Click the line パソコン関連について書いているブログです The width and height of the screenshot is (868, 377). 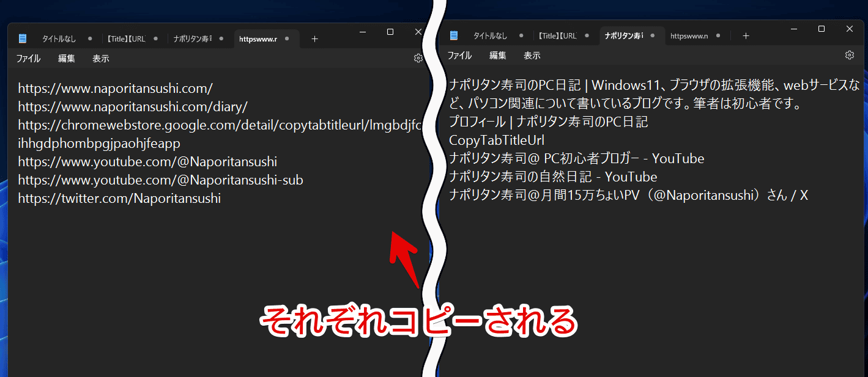625,103
